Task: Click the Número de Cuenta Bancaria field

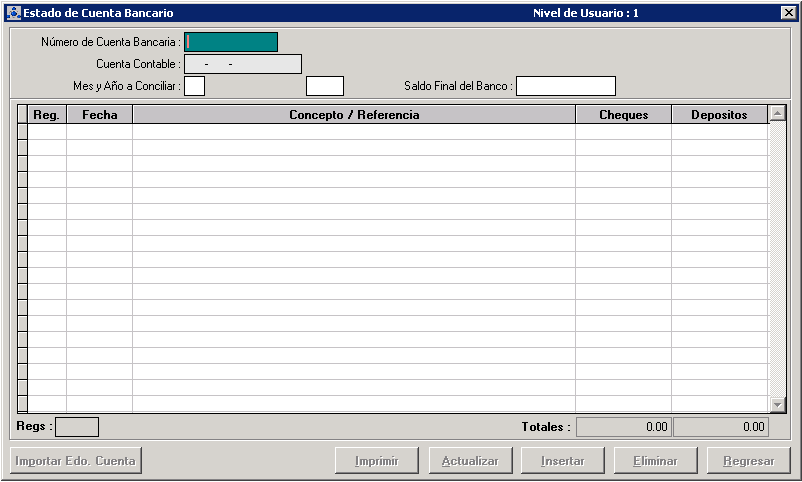Action: pyautogui.click(x=231, y=42)
